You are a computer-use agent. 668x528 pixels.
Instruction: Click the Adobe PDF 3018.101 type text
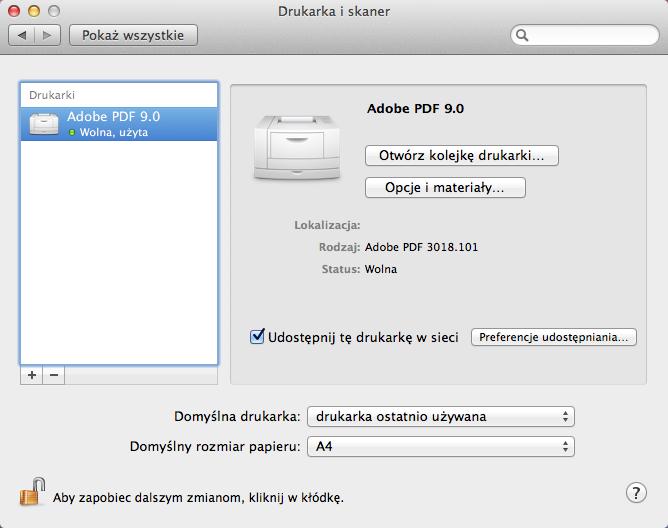[x=421, y=247]
